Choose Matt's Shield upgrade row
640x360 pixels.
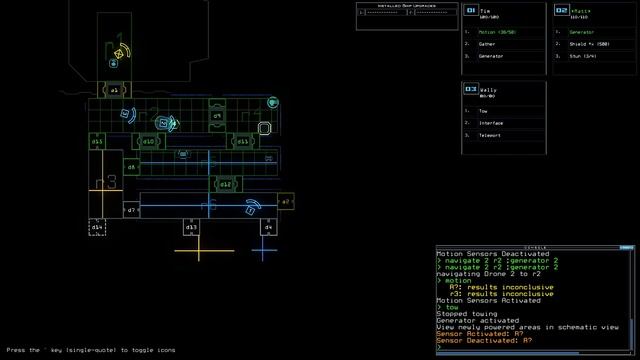595,44
